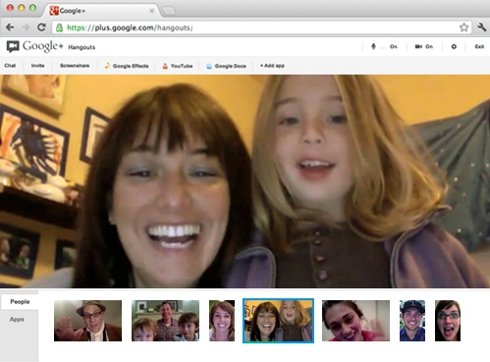Viewport: 490px width, 362px height.
Task: Click the browser back arrow
Action: coord(10,27)
